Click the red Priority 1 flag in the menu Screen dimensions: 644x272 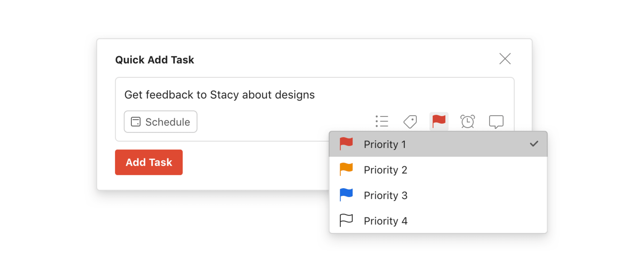(346, 144)
